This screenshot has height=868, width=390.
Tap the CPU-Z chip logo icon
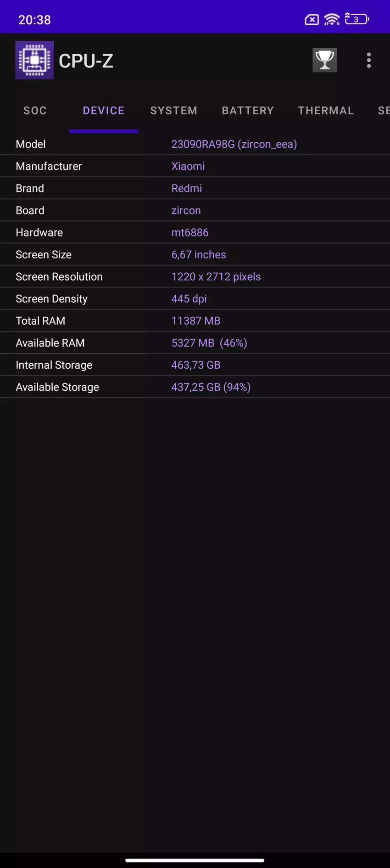34,60
